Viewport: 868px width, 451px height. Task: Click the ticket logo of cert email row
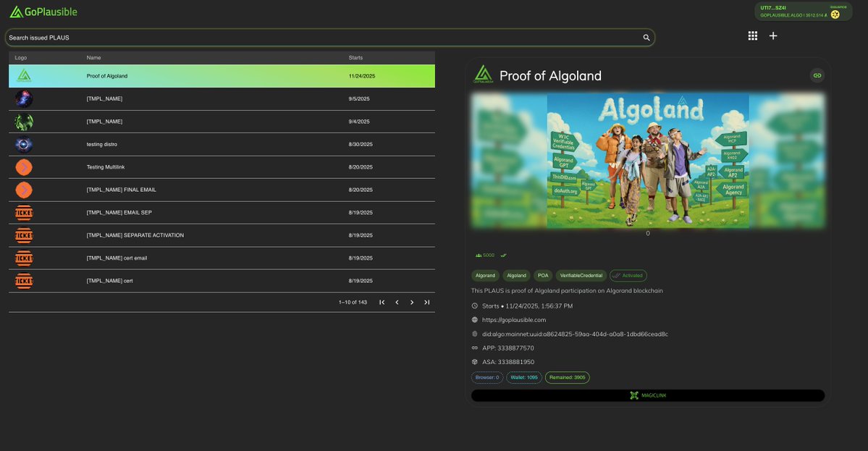coord(24,258)
